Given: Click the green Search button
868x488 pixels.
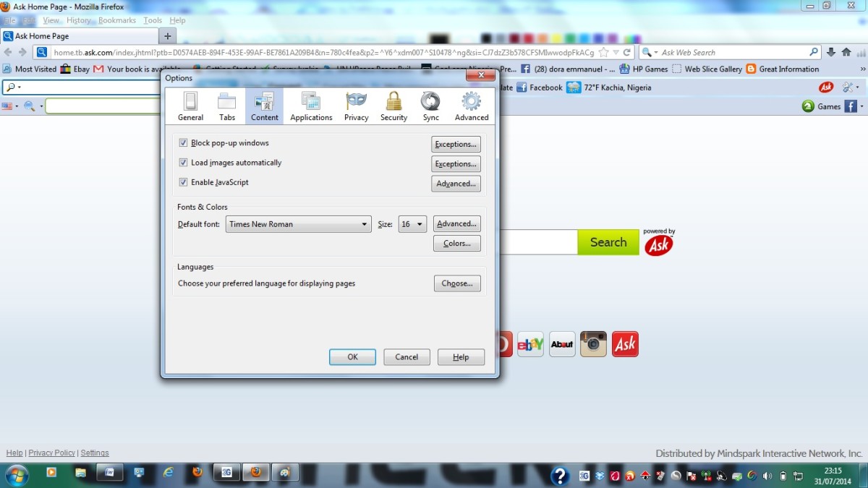Looking at the screenshot, I should click(x=608, y=242).
